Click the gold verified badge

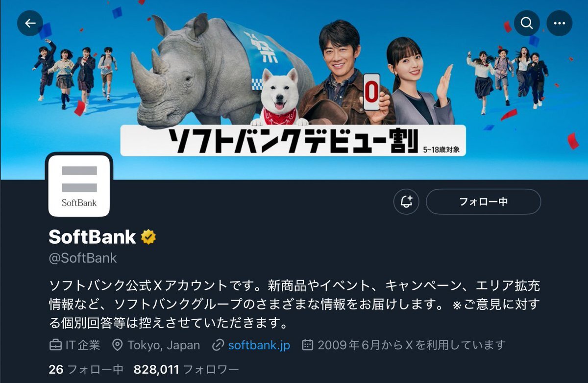point(148,237)
